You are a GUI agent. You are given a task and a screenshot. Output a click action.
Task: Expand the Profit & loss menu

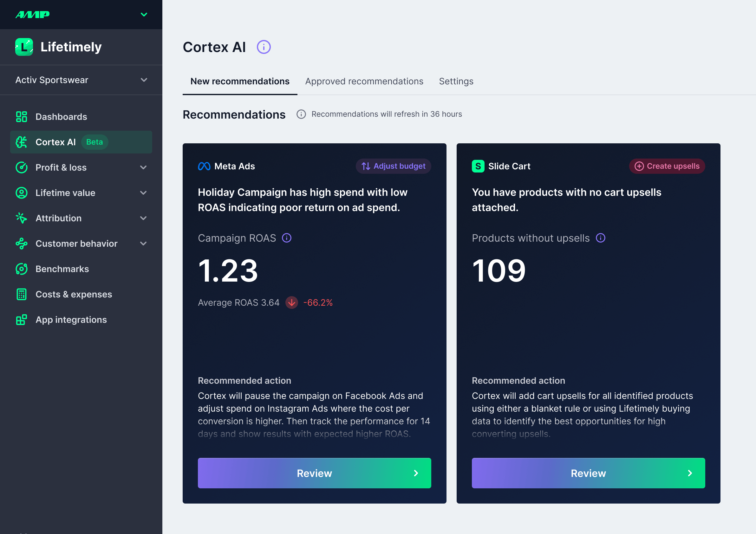143,167
